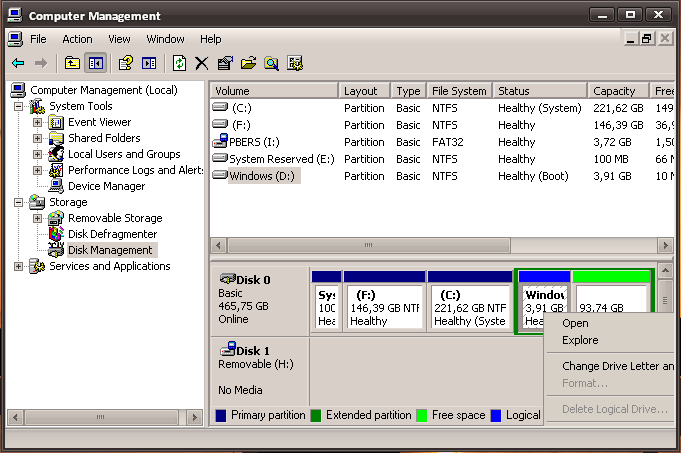Click the Up one level folder icon
This screenshot has height=453, width=681.
click(72, 63)
